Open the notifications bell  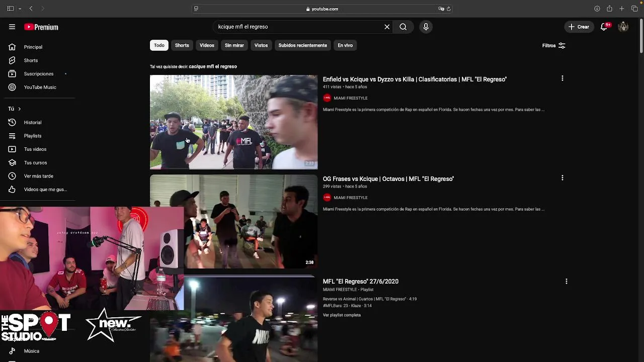(604, 27)
